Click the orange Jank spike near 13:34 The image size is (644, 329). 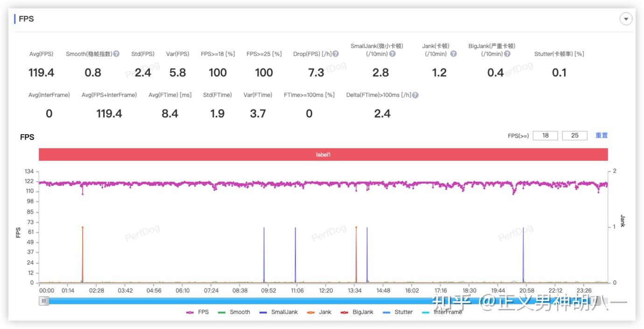click(356, 254)
